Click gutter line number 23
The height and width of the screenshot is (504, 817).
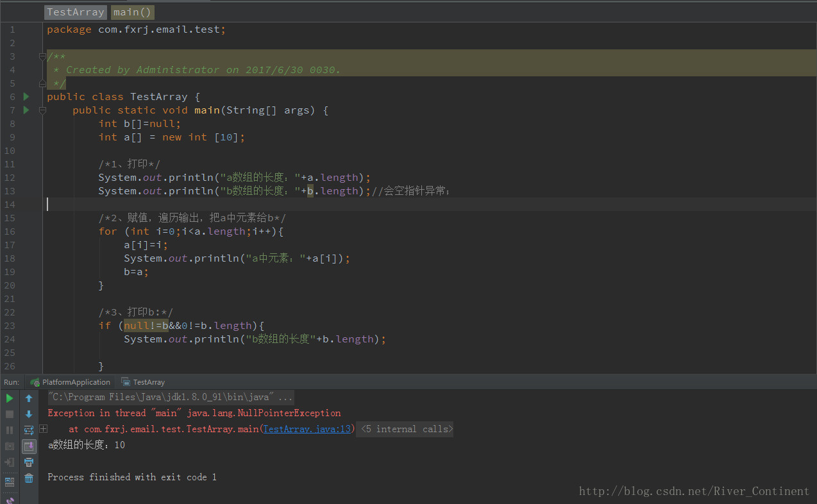coord(9,326)
